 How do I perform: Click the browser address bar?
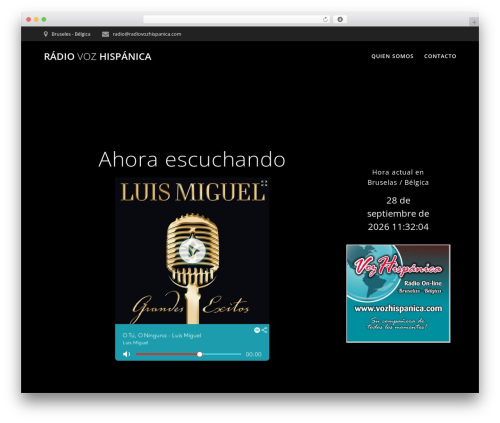(237, 19)
